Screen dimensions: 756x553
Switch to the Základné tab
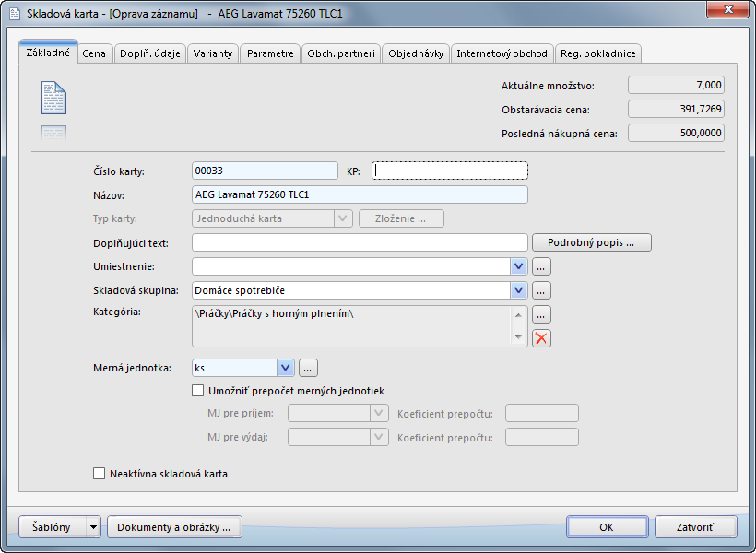tap(48, 52)
